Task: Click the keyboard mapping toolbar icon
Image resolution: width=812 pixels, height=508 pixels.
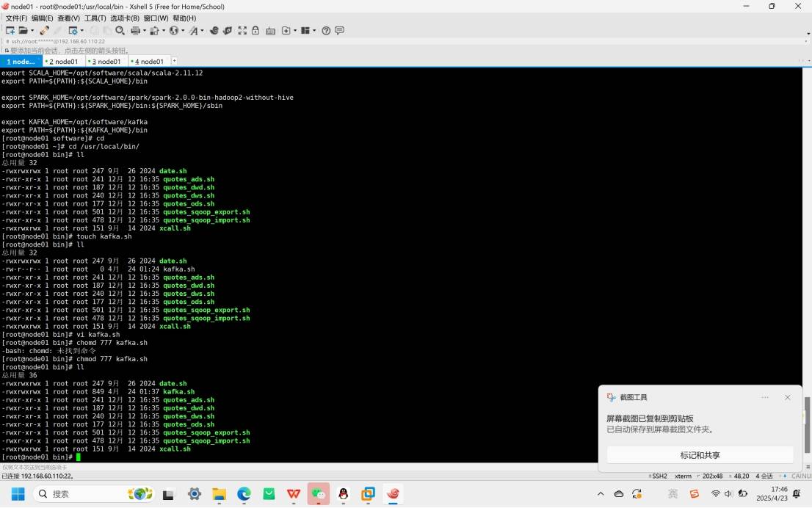Action: [270, 31]
